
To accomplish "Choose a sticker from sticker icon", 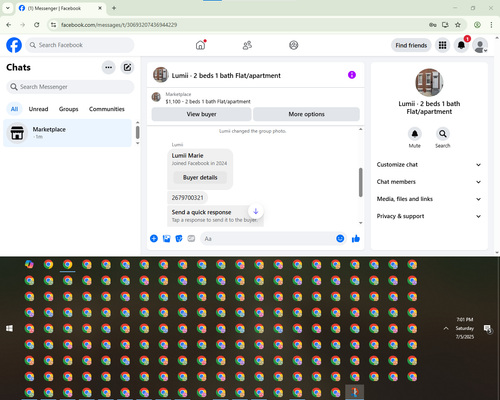I will click(179, 238).
